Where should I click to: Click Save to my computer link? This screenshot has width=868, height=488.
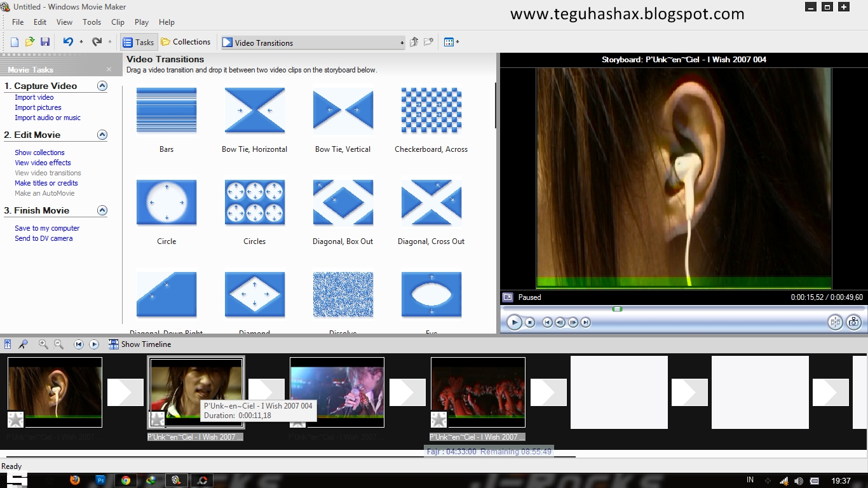click(x=47, y=228)
